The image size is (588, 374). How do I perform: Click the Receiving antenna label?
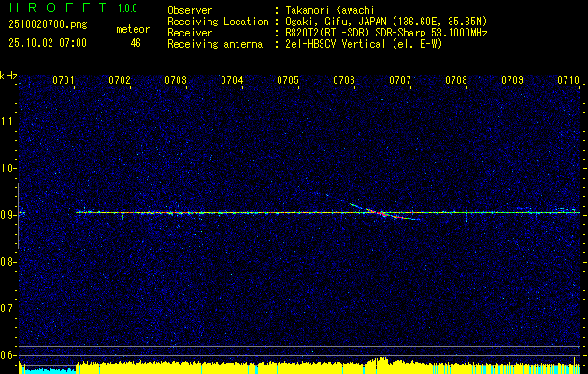pyautogui.click(x=215, y=44)
